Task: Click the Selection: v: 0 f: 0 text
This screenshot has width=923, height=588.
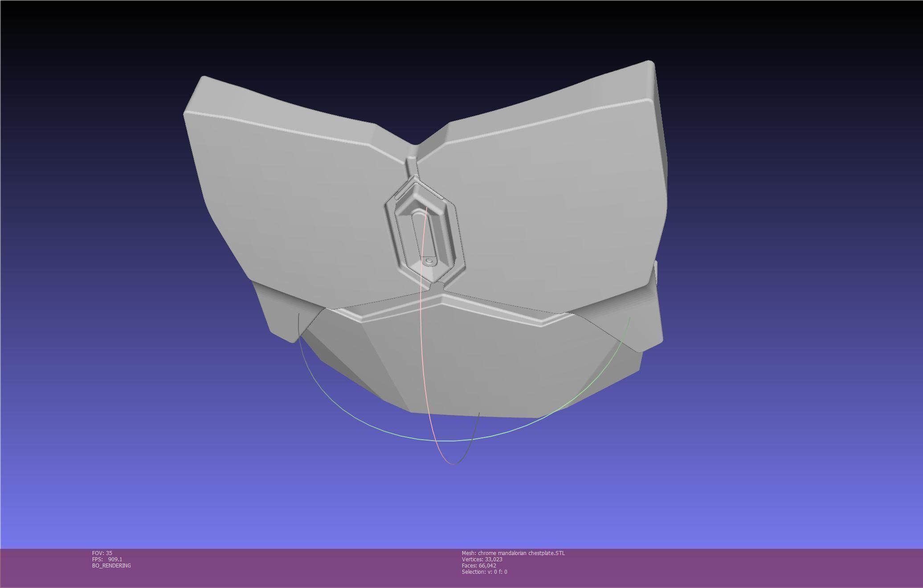Action: 484,572
